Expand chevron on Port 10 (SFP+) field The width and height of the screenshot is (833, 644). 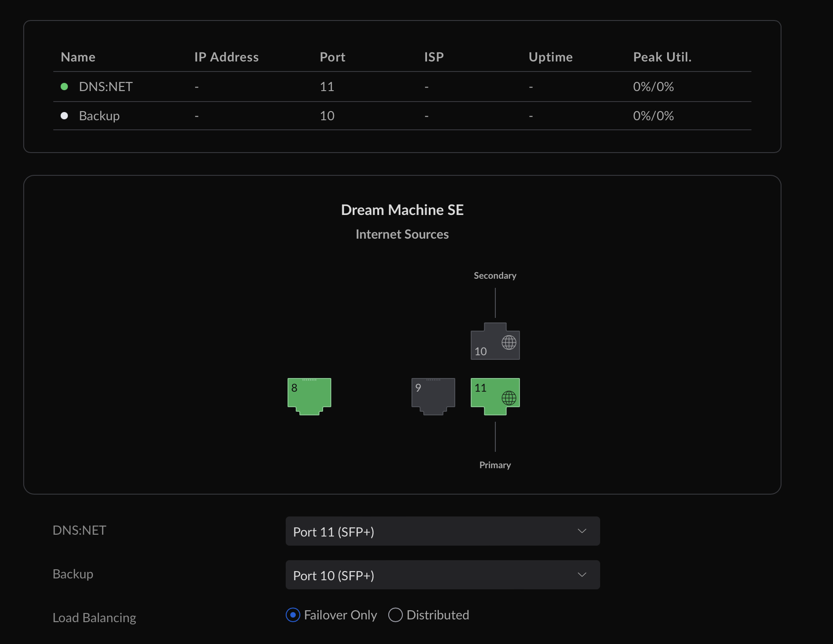[582, 575]
